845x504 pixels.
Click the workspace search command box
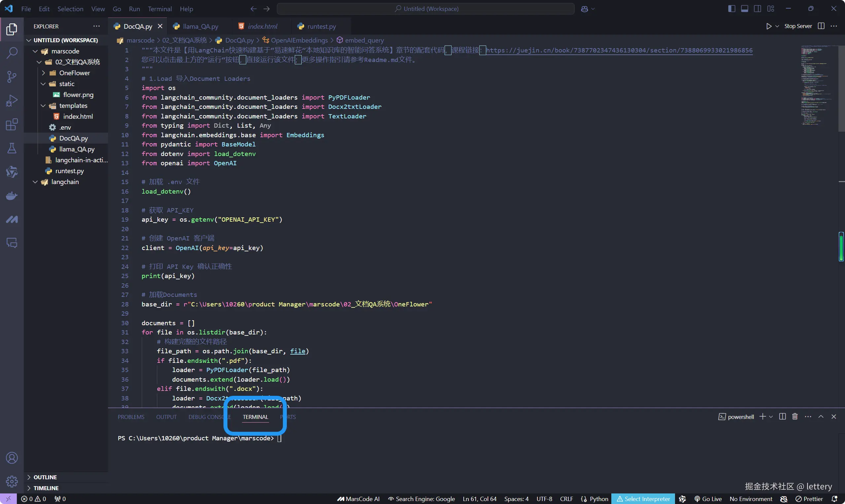click(426, 9)
